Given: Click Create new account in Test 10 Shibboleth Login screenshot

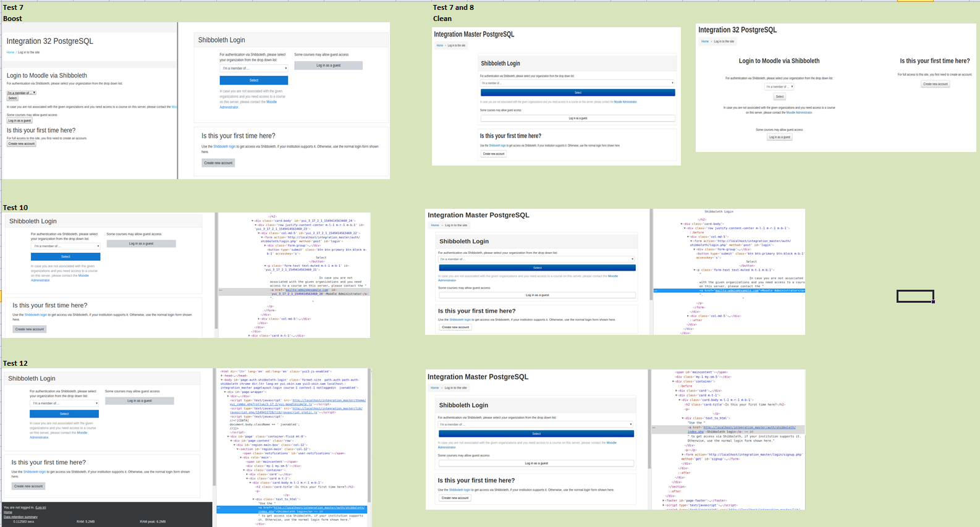Looking at the screenshot, I should click(30, 329).
